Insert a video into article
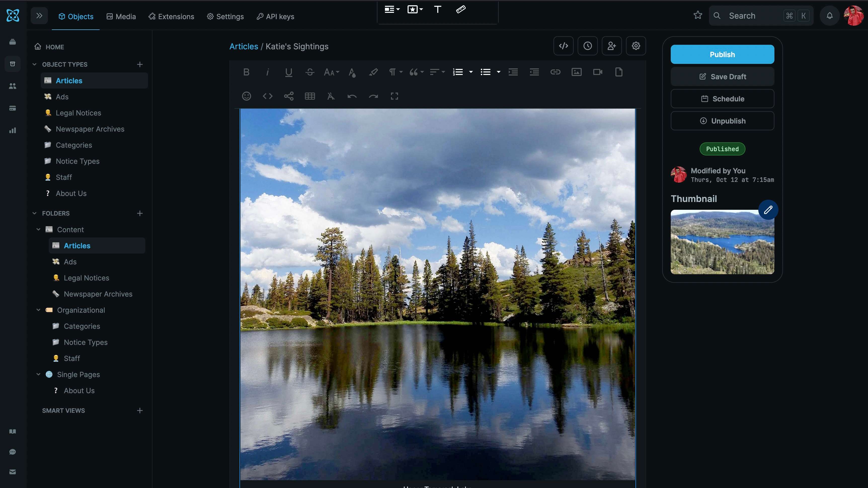This screenshot has height=488, width=868. pos(598,72)
